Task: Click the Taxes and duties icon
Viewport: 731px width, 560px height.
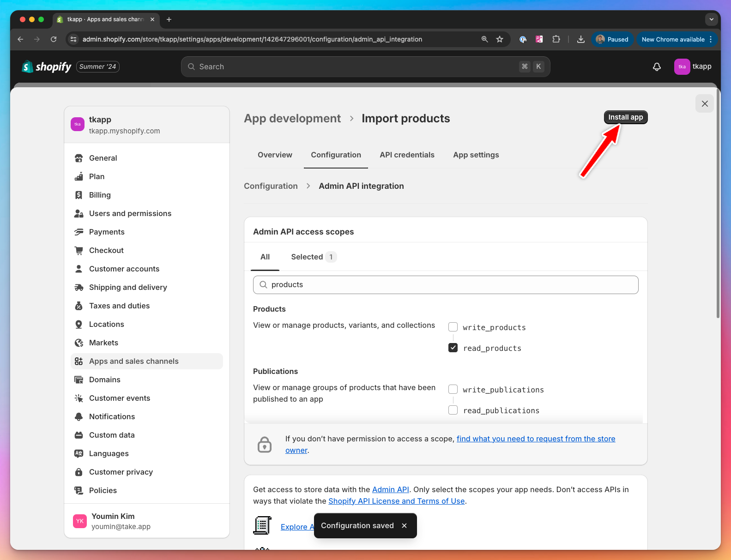Action: [79, 306]
